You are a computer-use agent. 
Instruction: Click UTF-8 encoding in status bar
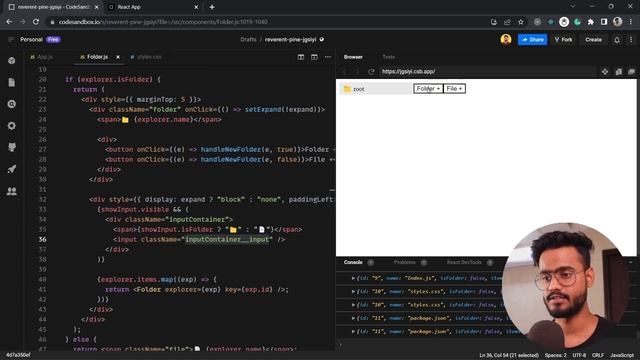(579, 356)
